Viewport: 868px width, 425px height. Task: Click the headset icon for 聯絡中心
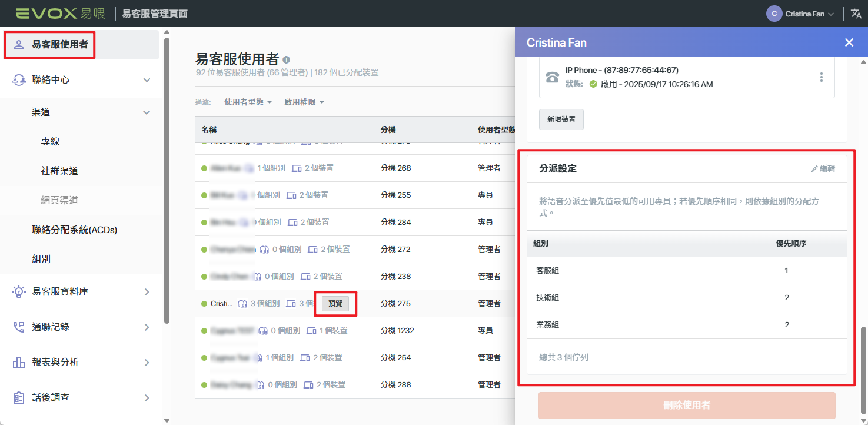pos(19,79)
